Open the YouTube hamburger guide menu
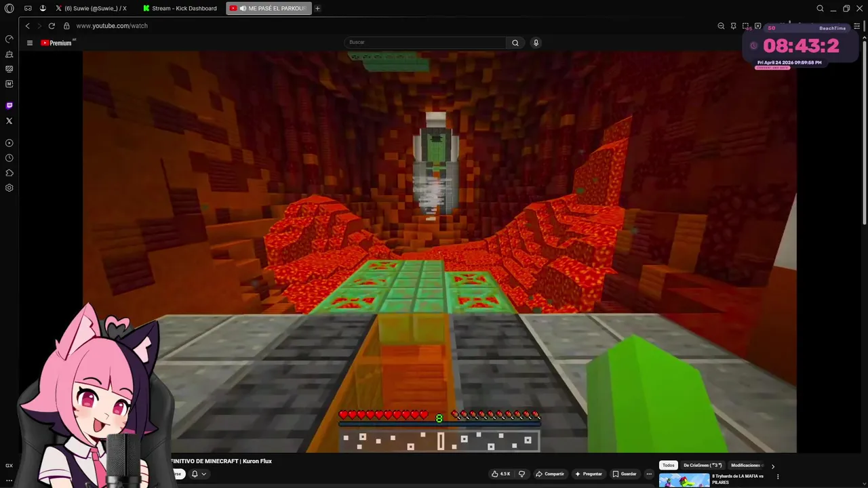Screen dimensions: 868x488 [x=30, y=43]
